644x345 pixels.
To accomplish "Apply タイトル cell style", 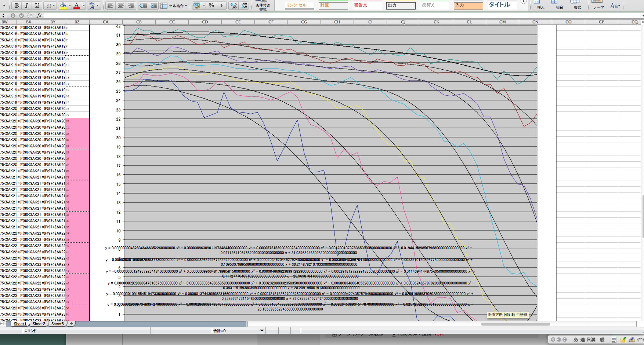I will pos(502,5).
